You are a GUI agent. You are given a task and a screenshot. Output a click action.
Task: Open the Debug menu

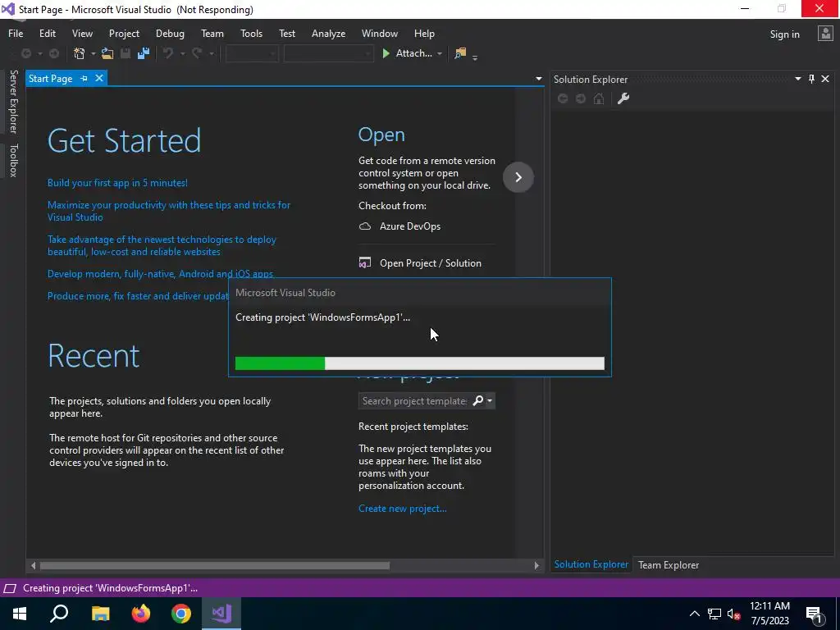click(x=170, y=33)
